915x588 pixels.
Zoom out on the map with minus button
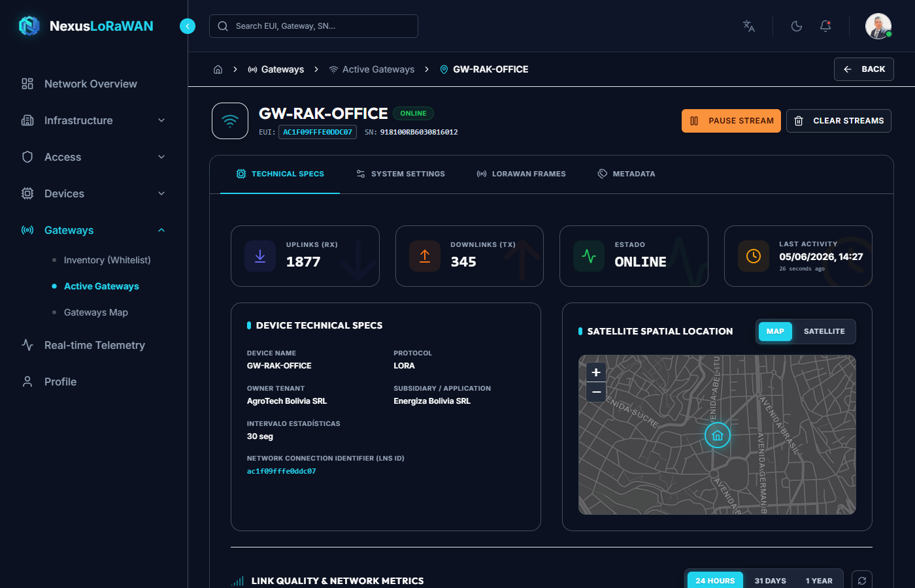(x=596, y=392)
